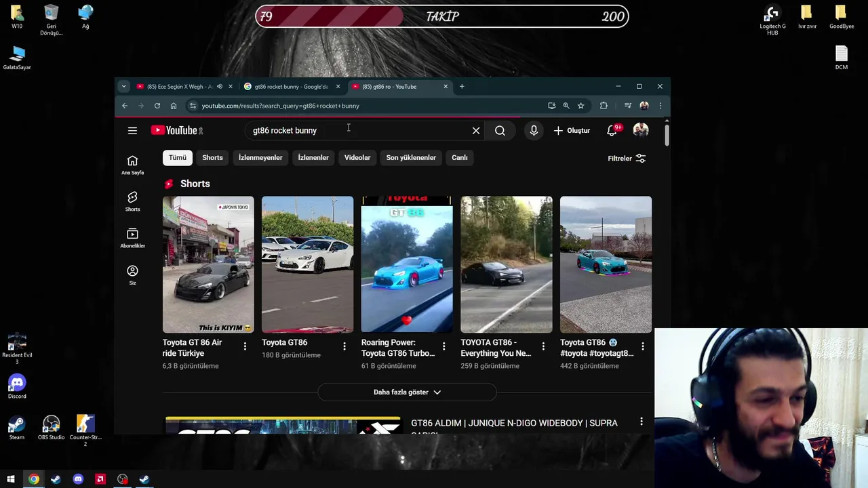Open options for GT86 ALDIM video
The image size is (868, 488).
(x=642, y=422)
